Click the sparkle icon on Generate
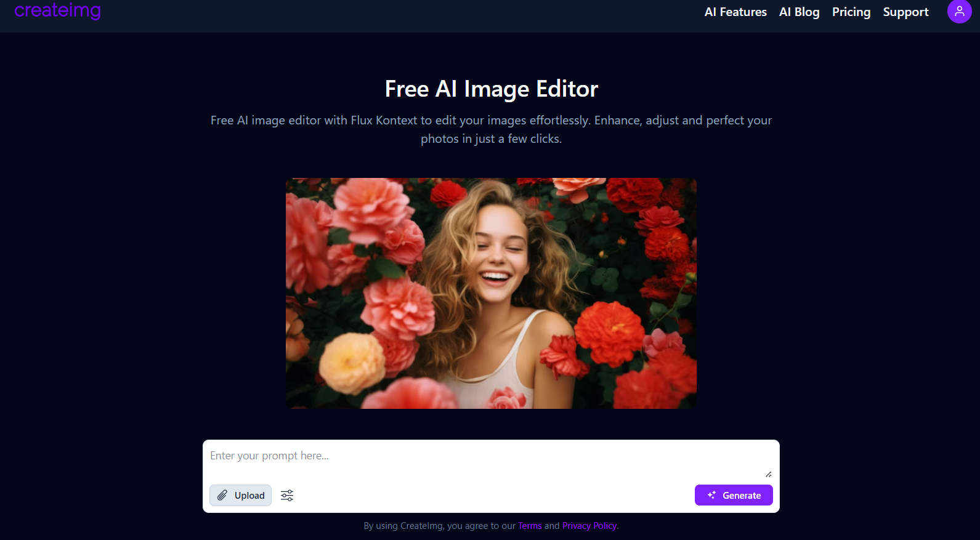The width and height of the screenshot is (980, 540). pyautogui.click(x=711, y=496)
